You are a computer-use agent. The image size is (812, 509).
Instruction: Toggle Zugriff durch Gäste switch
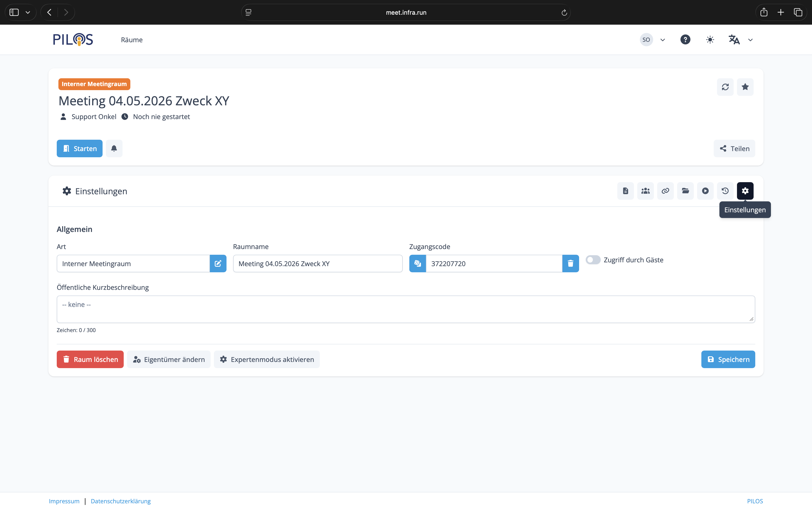(593, 260)
